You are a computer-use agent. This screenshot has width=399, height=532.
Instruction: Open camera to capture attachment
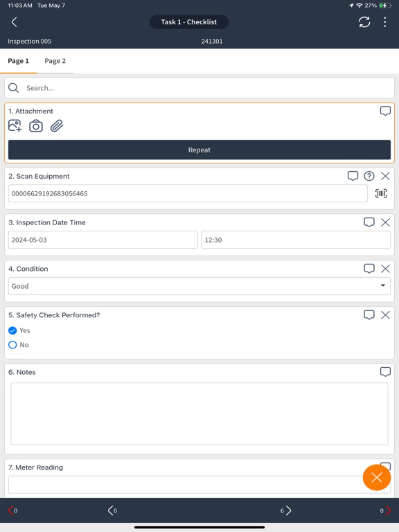click(35, 126)
